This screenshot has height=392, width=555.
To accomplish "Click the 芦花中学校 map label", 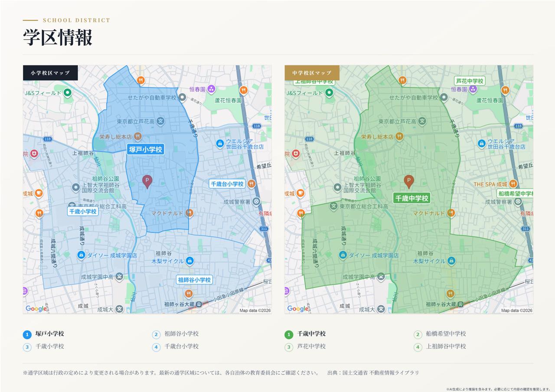I will (x=470, y=81).
